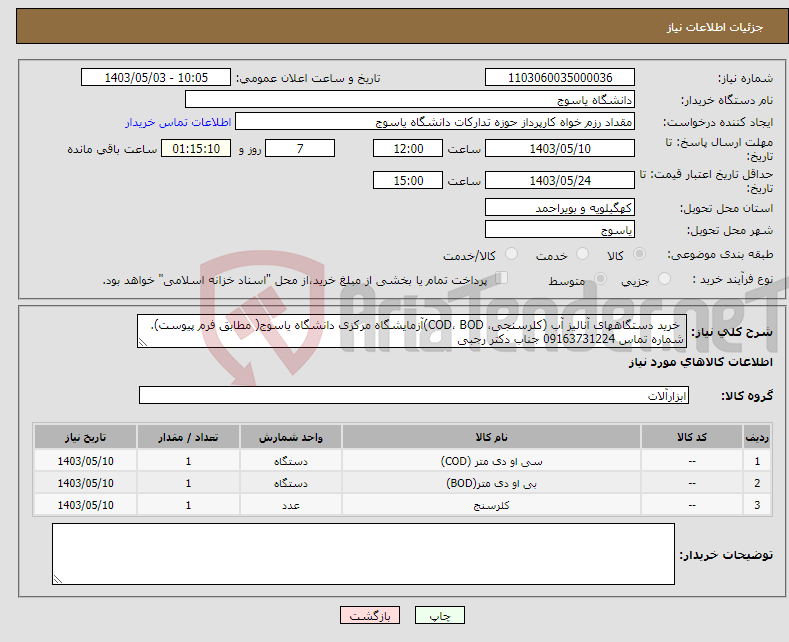
Task: Select the جزیی purchase type radio
Action: tap(664, 278)
